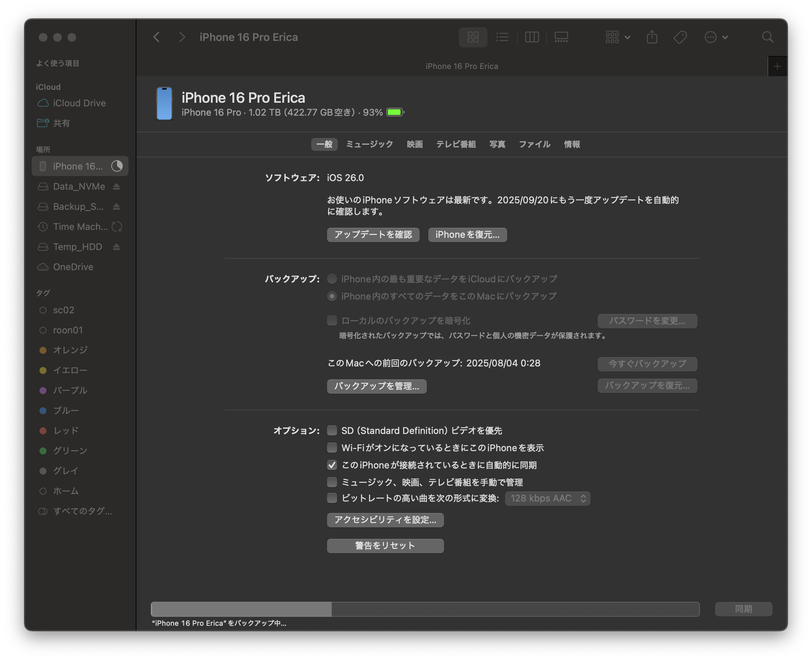The width and height of the screenshot is (812, 661).
Task: Switch Finder to icon view
Action: click(x=472, y=37)
